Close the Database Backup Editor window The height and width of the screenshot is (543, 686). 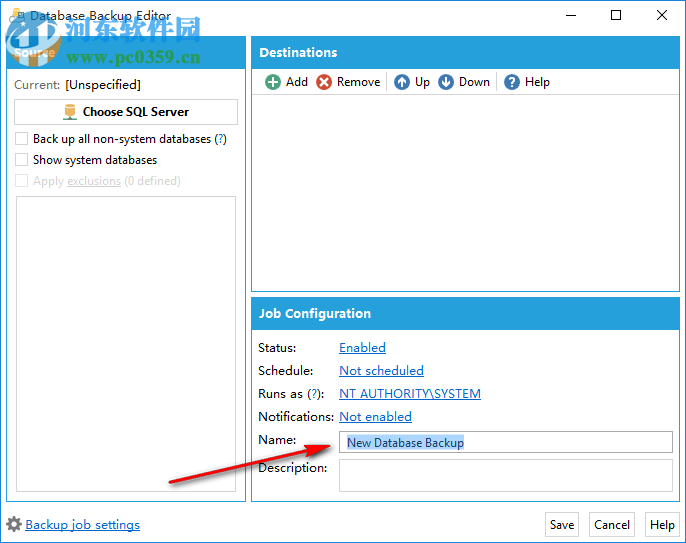pyautogui.click(x=662, y=15)
